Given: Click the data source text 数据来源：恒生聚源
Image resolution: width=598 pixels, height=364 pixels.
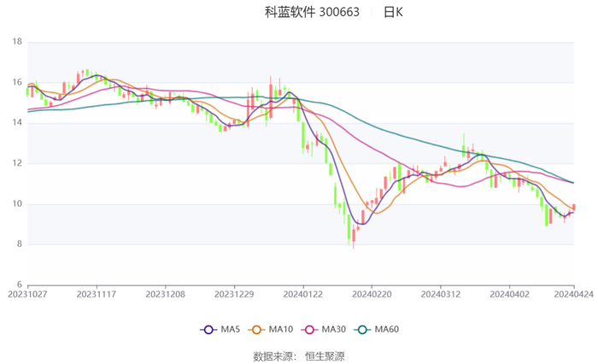Looking at the screenshot, I should pos(299,356).
